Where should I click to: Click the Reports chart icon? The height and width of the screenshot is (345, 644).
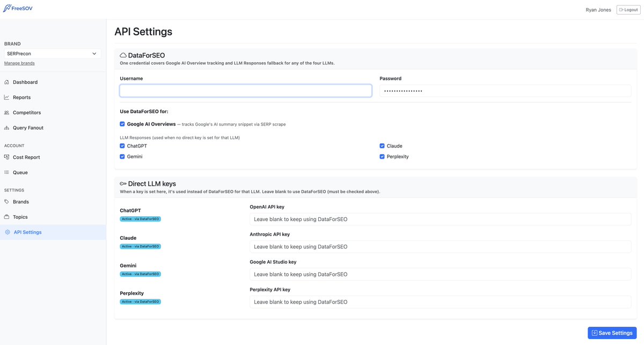(x=7, y=97)
